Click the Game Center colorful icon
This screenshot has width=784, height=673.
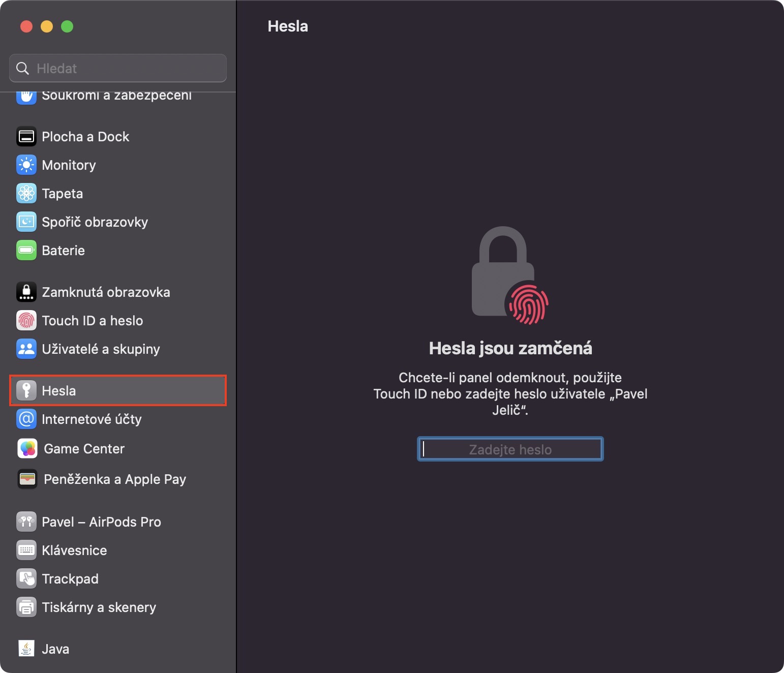27,449
